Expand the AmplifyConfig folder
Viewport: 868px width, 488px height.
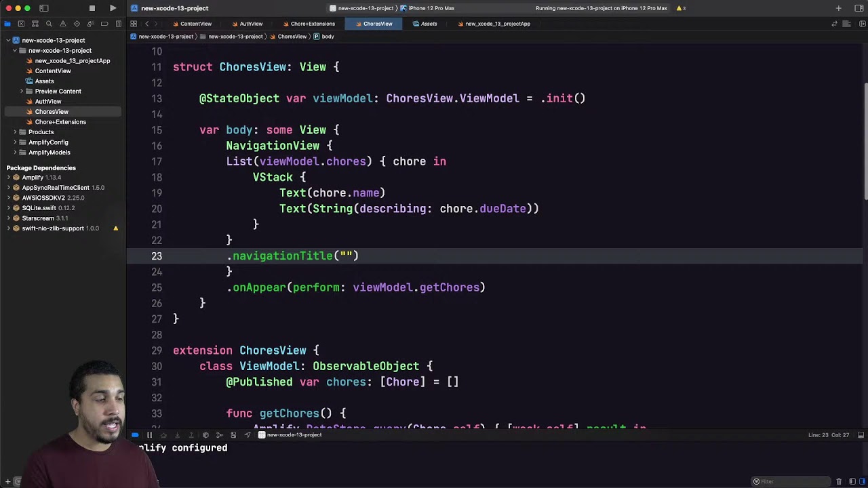click(15, 142)
